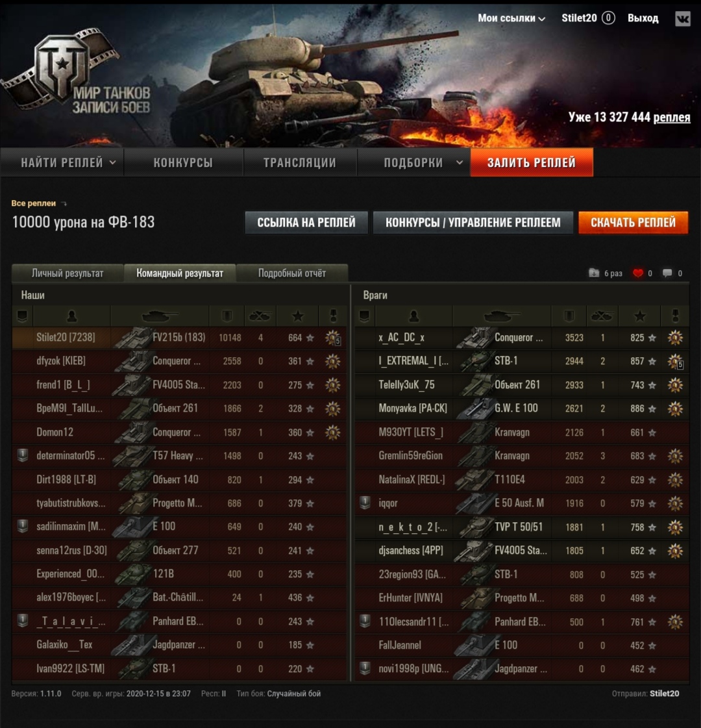The width and height of the screenshot is (701, 728).
Task: Expand the Подборки dropdown arrow
Action: (x=460, y=162)
